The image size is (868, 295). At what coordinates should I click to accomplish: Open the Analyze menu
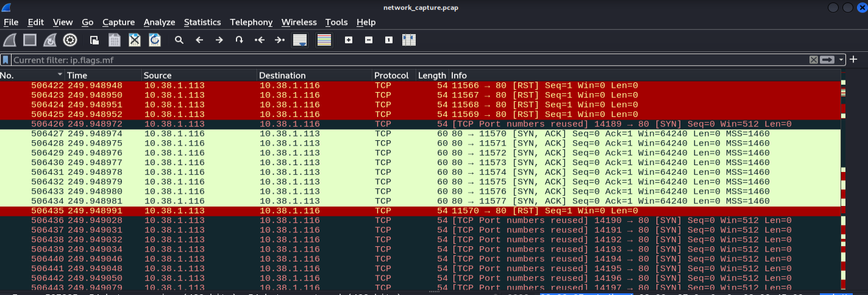click(x=159, y=22)
